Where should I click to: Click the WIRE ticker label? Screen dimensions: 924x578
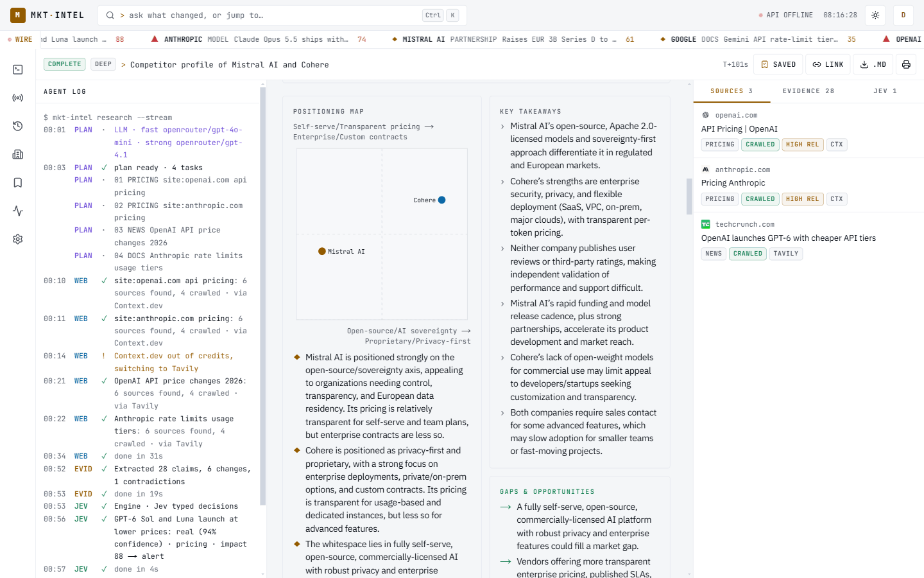20,39
